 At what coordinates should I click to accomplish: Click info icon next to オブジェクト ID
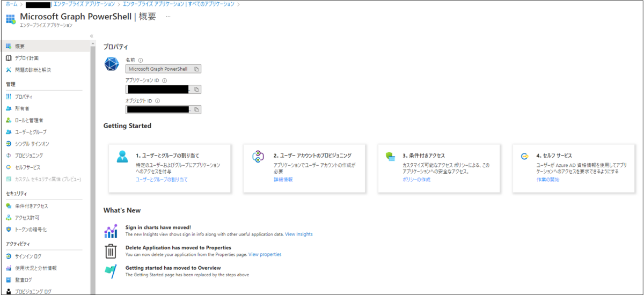tap(158, 101)
